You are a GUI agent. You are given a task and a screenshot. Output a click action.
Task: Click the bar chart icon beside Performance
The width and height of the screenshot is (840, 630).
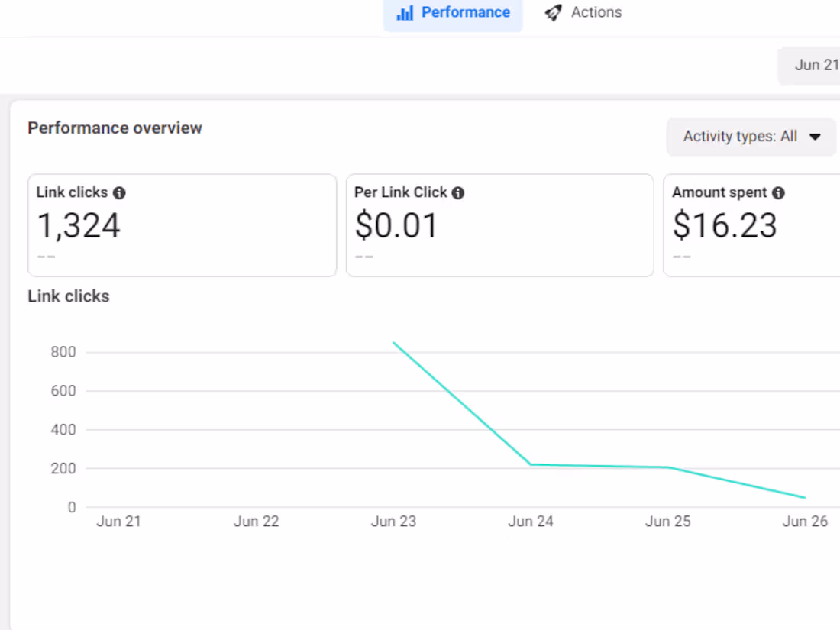click(406, 12)
